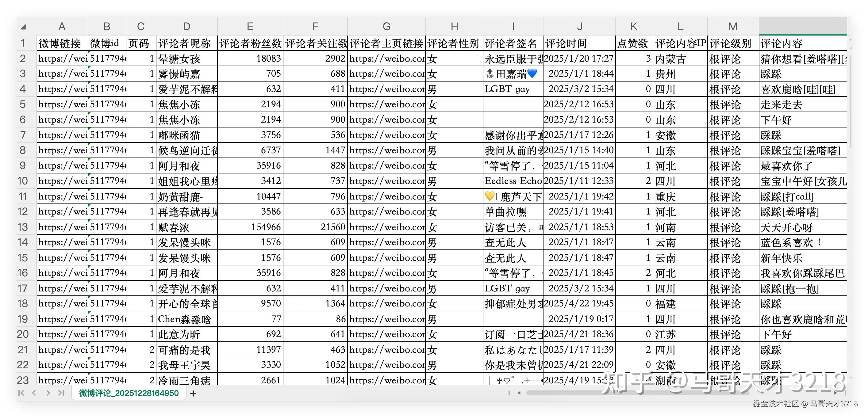
Task: Click next sheet navigation arrow
Action: [x=48, y=393]
